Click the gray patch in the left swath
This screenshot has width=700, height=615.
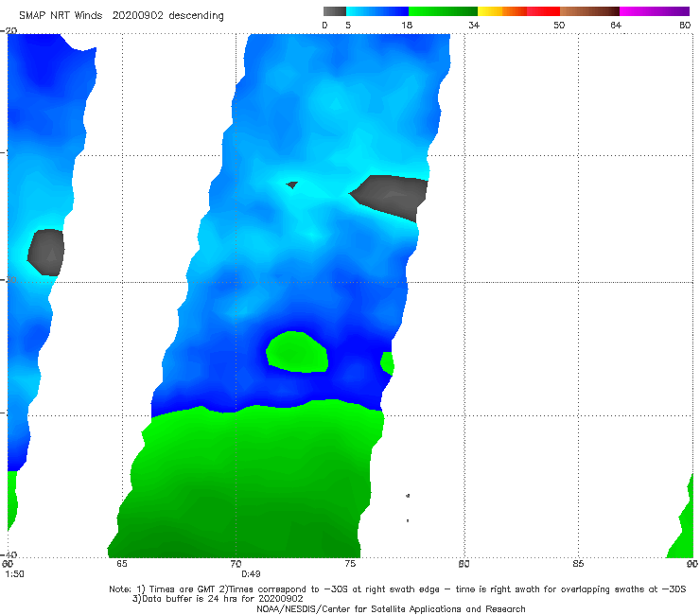click(x=46, y=253)
